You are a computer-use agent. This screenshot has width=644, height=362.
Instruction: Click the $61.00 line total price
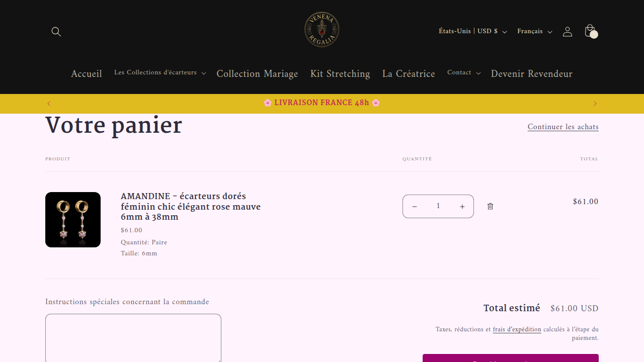pos(586,202)
